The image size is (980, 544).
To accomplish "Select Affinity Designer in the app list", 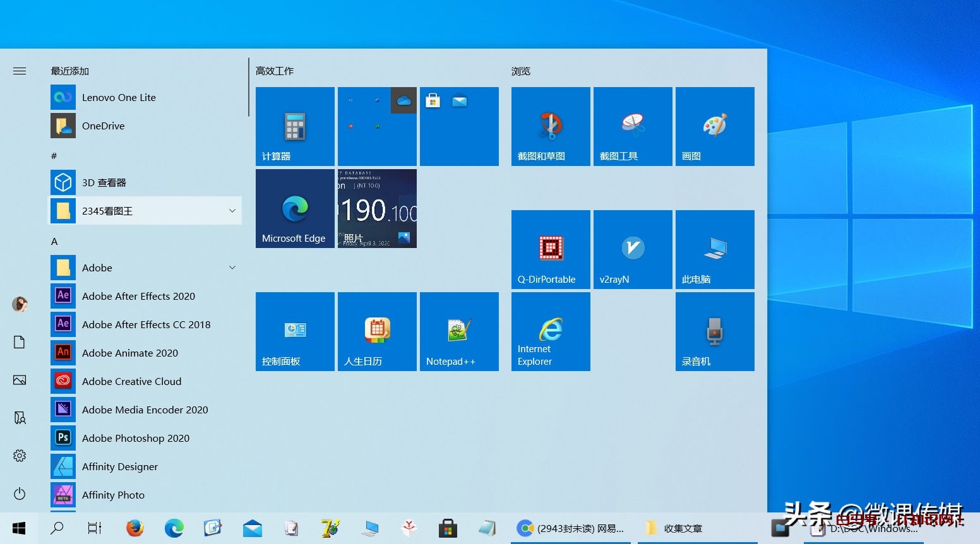I will [x=120, y=466].
